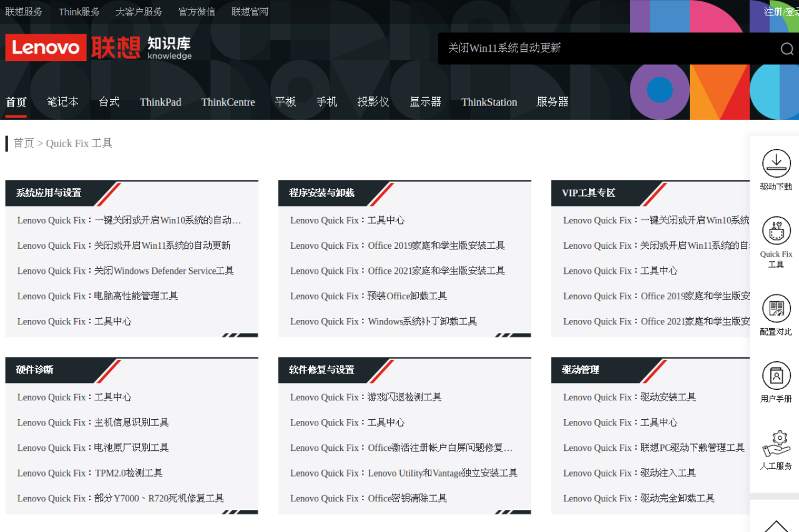The height and width of the screenshot is (532, 799).
Task: Open the 显示器 navigation tab
Action: coord(425,102)
